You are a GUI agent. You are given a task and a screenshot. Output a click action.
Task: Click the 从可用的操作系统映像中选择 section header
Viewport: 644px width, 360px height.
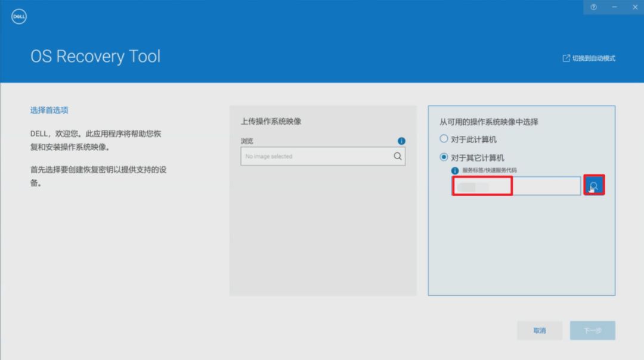click(x=491, y=120)
